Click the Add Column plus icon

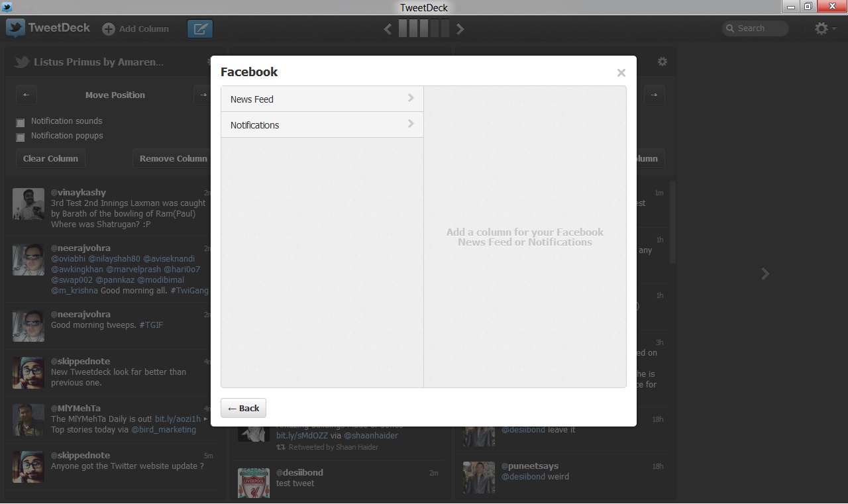[x=108, y=29]
